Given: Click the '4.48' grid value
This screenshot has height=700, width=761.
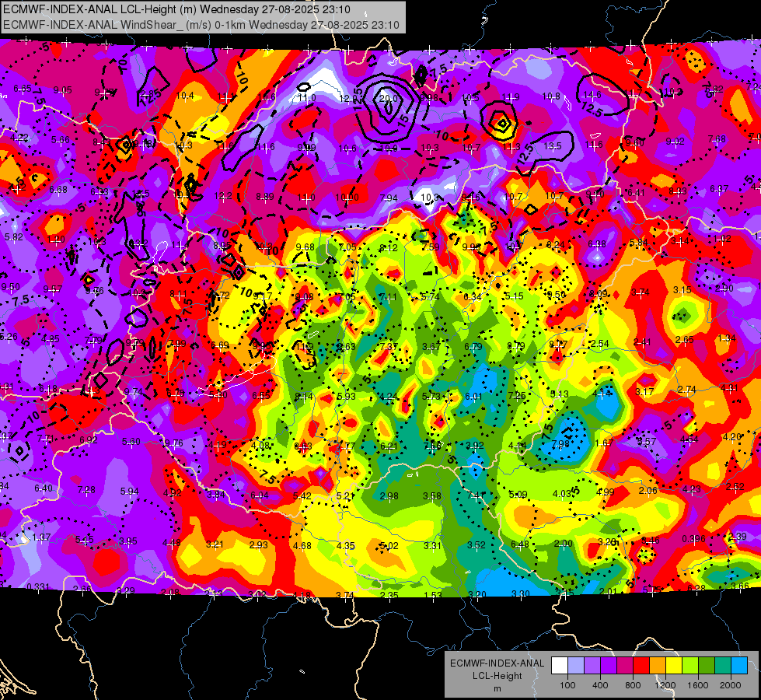Looking at the screenshot, I should click(x=172, y=543).
